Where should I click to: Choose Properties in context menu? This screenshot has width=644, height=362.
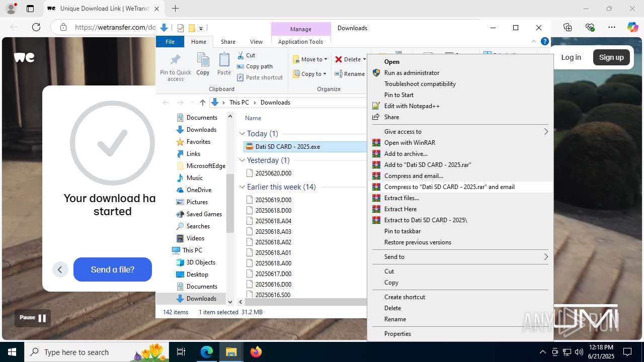coord(460,334)
